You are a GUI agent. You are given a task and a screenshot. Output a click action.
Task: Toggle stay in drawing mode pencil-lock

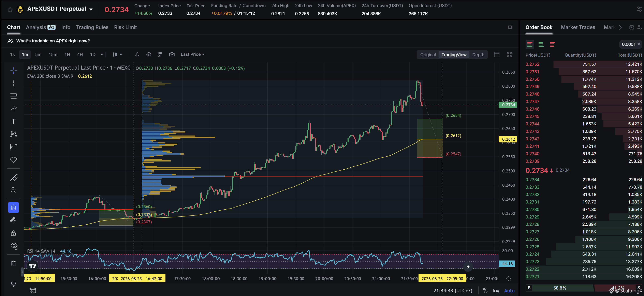point(14,220)
